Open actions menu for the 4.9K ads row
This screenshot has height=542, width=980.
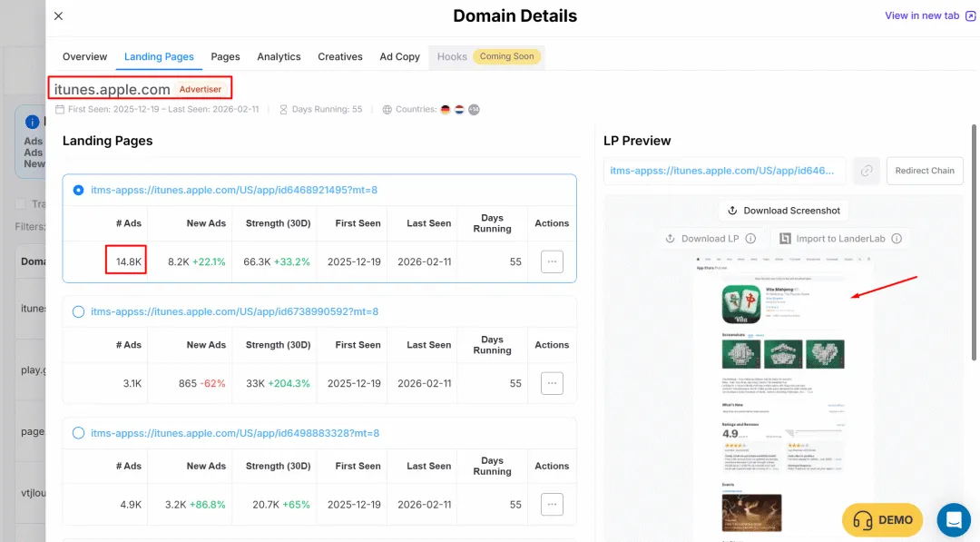pos(552,505)
